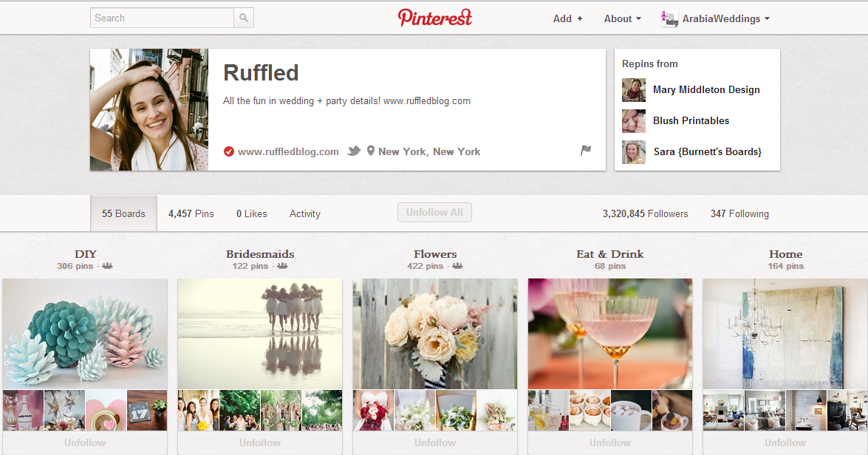
Task: Open the About dropdown
Action: point(623,18)
